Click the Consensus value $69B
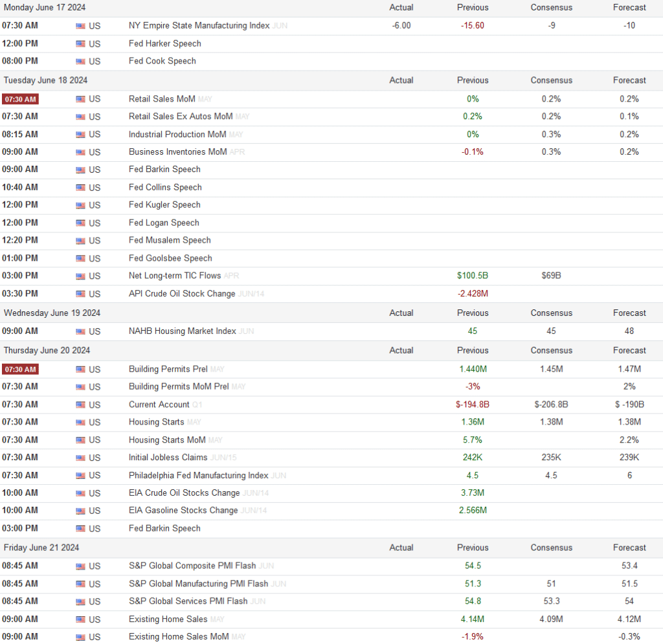This screenshot has height=644, width=663. pos(551,276)
